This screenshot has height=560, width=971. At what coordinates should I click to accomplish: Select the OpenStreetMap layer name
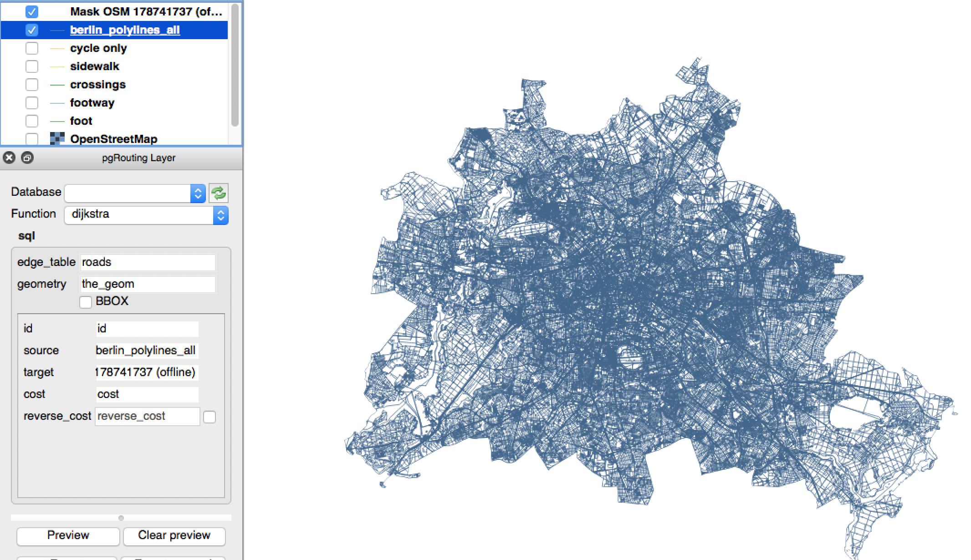pos(113,139)
